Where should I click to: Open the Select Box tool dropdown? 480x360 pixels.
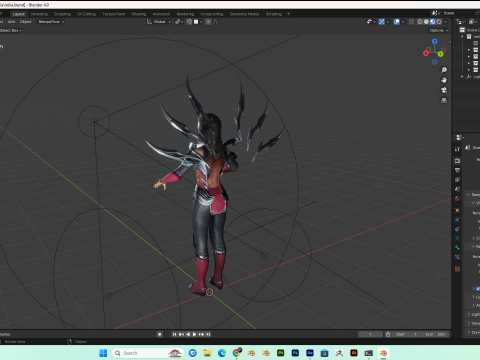11,30
